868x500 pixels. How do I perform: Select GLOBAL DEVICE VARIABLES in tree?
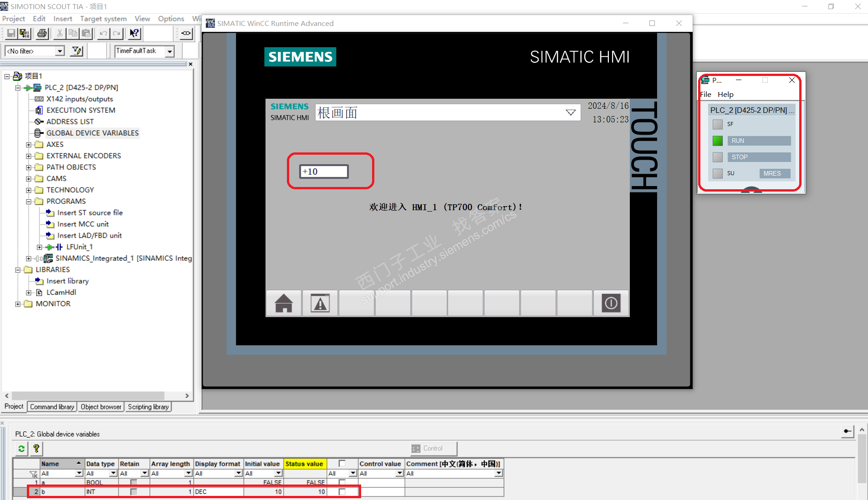pos(92,133)
